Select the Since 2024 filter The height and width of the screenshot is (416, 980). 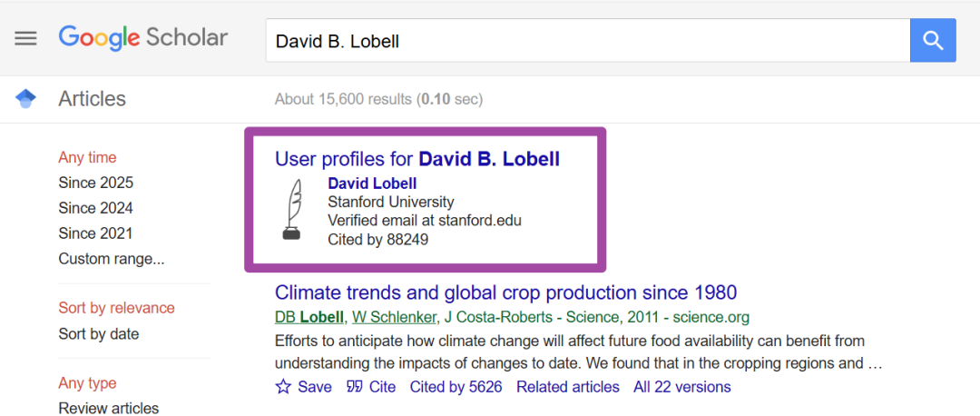tap(95, 208)
